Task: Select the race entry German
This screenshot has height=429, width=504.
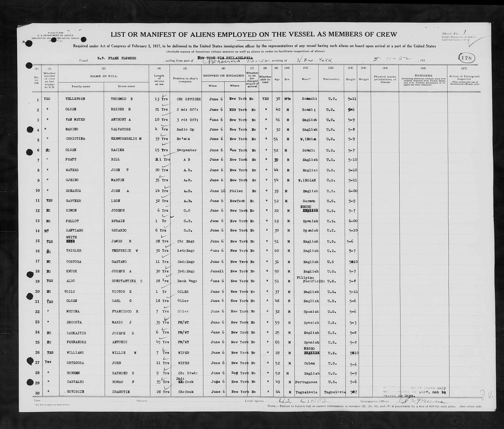Action: [309, 201]
